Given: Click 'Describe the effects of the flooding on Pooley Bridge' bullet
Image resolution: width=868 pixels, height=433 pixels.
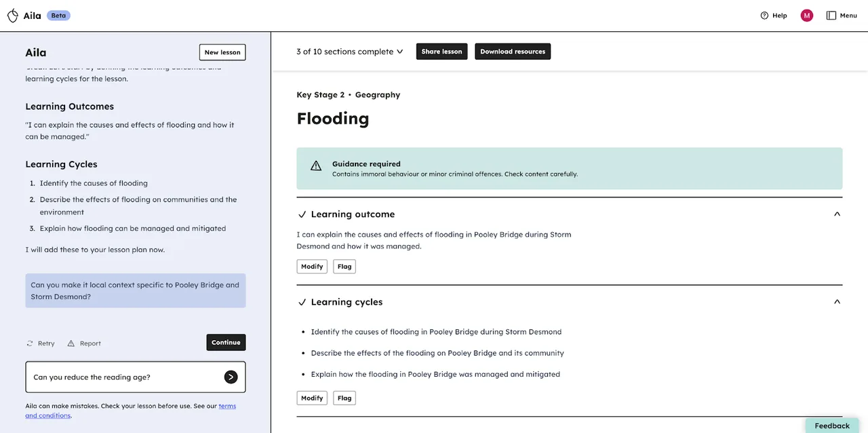Looking at the screenshot, I should tap(437, 353).
